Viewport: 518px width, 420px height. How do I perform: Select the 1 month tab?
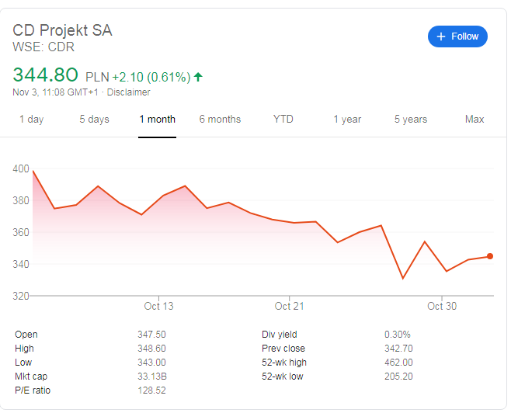[157, 120]
